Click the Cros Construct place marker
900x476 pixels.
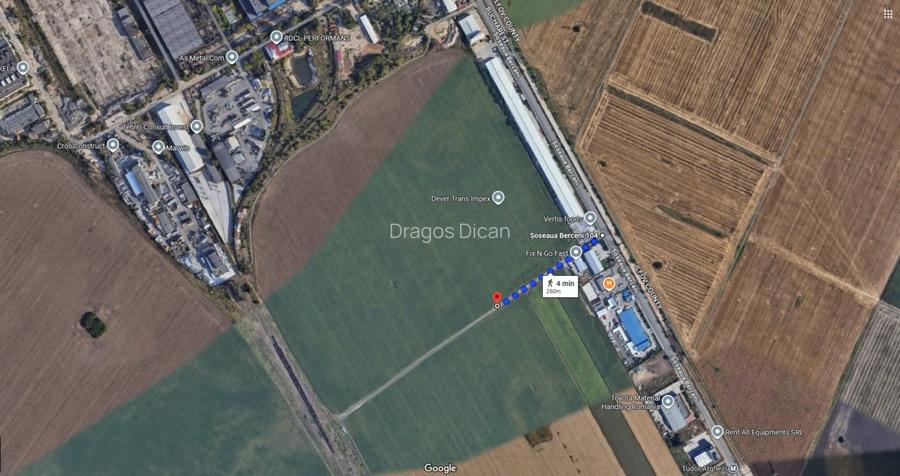pyautogui.click(x=112, y=145)
